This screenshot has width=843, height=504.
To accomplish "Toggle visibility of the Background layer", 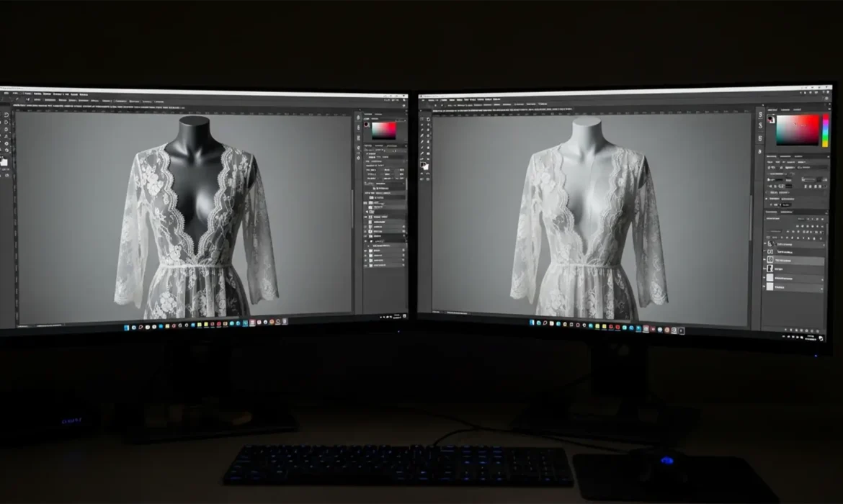I will point(764,287).
